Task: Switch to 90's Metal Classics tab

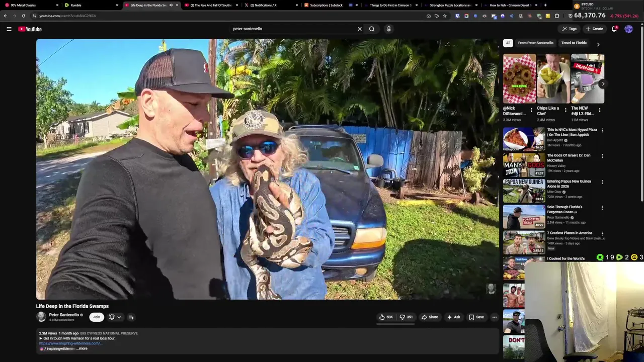Action: click(x=30, y=5)
